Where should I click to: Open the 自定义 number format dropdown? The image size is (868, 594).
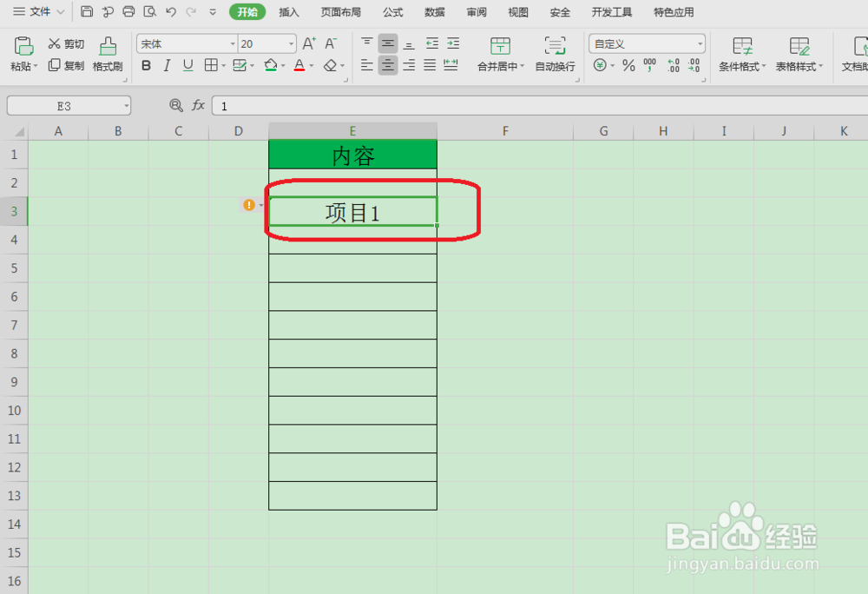pyautogui.click(x=700, y=43)
